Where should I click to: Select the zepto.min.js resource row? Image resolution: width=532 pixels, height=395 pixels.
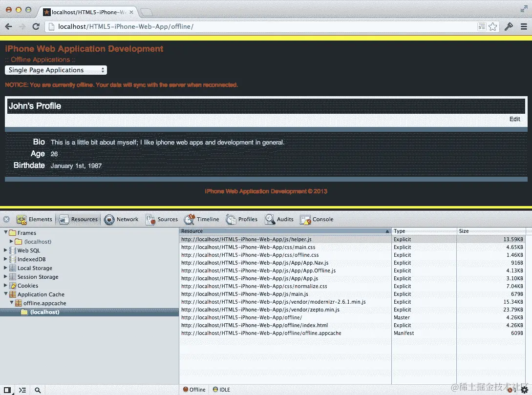352,310
